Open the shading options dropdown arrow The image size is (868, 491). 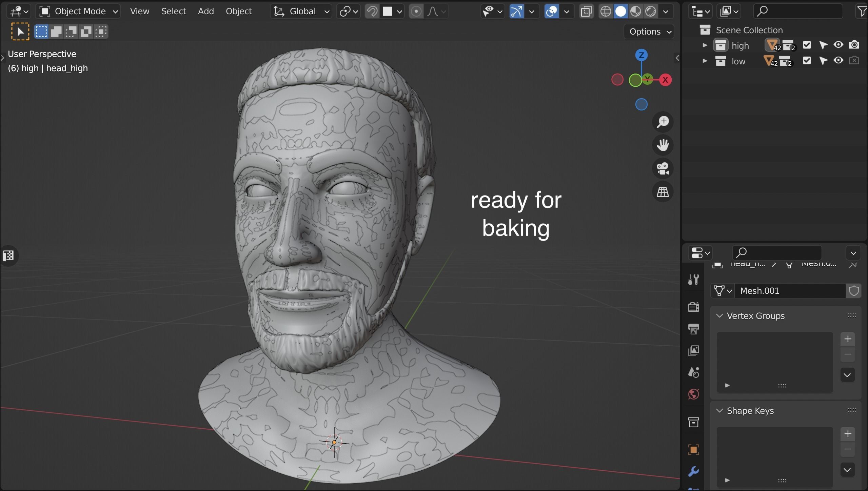666,12
